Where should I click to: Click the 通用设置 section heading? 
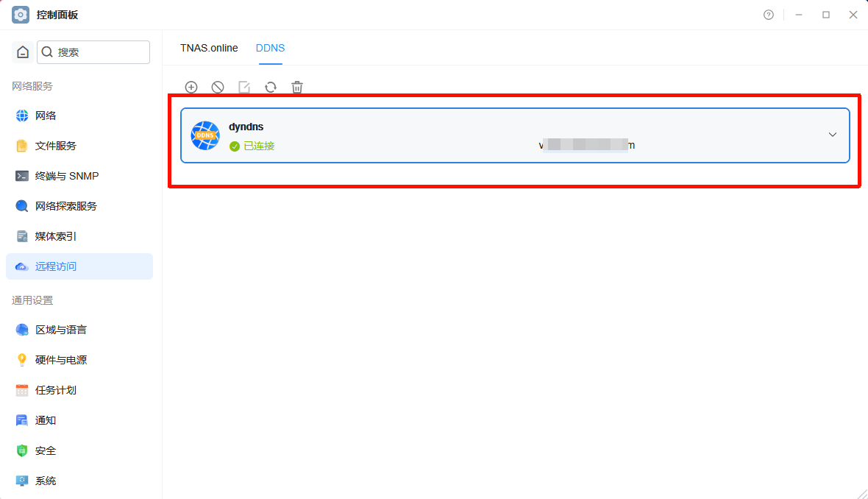click(x=32, y=301)
